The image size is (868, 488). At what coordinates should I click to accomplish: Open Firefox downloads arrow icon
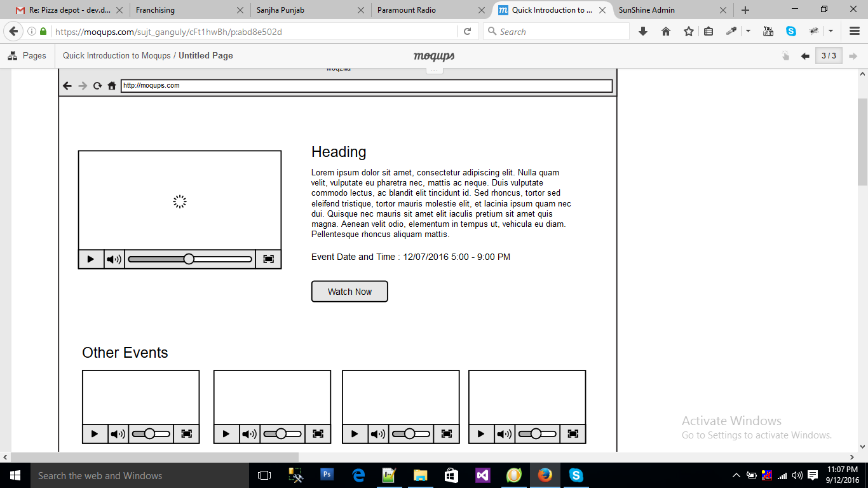click(643, 32)
